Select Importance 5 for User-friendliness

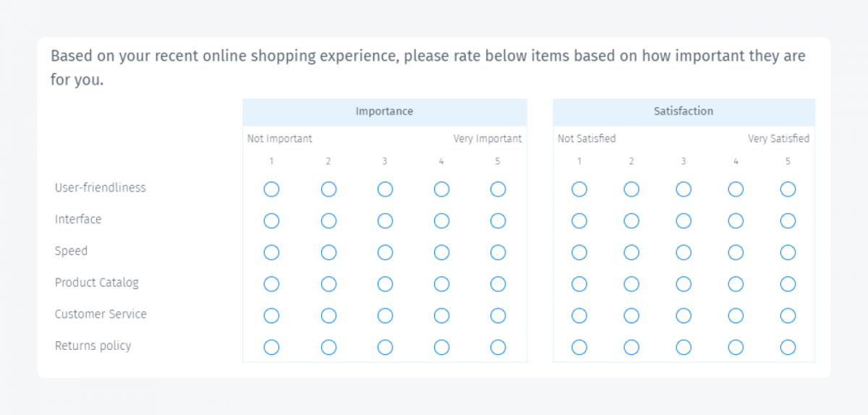pyautogui.click(x=498, y=189)
